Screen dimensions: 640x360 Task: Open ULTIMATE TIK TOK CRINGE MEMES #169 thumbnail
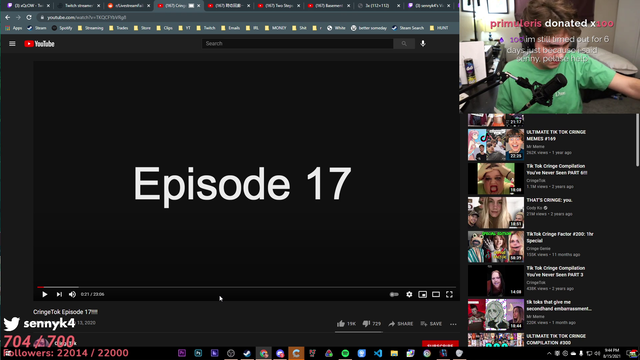(496, 144)
